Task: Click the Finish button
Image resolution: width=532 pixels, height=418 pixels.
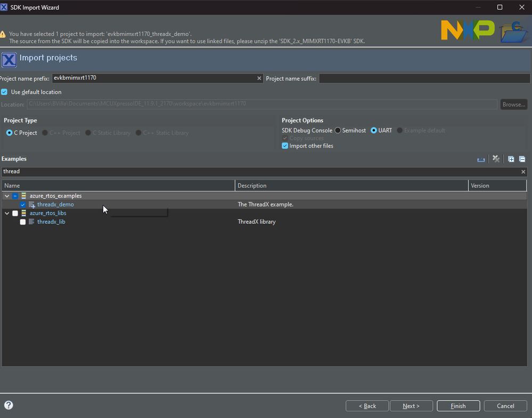Action: click(x=458, y=405)
